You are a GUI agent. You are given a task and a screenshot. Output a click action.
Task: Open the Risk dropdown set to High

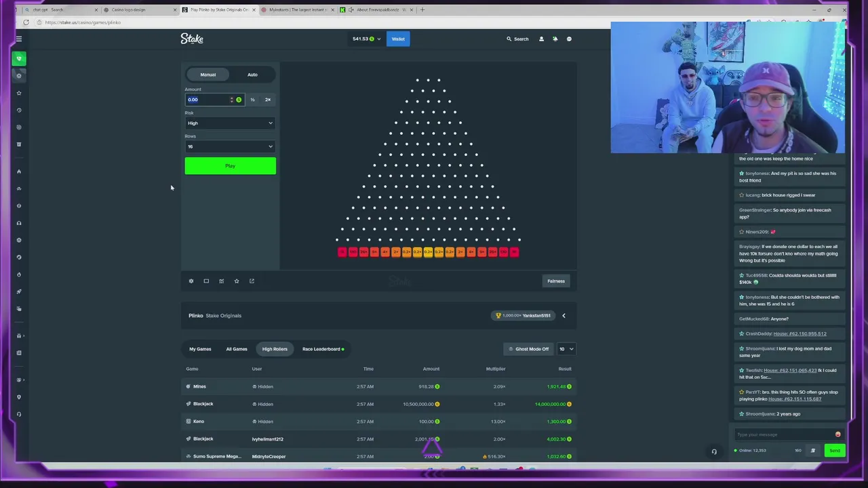230,123
